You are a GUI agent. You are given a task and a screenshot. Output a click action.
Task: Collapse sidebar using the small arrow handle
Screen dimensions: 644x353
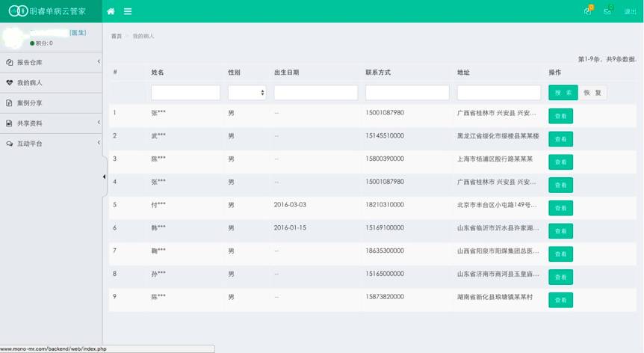click(104, 176)
